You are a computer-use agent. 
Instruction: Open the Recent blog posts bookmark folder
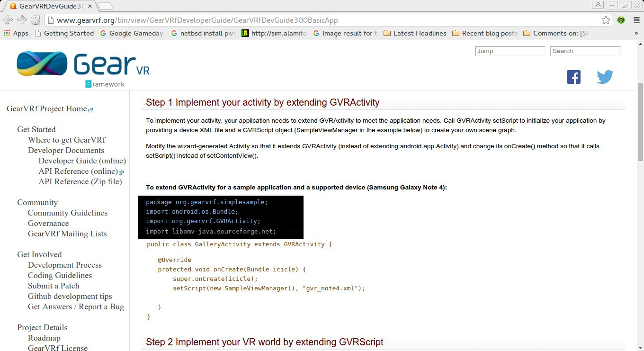coord(485,33)
